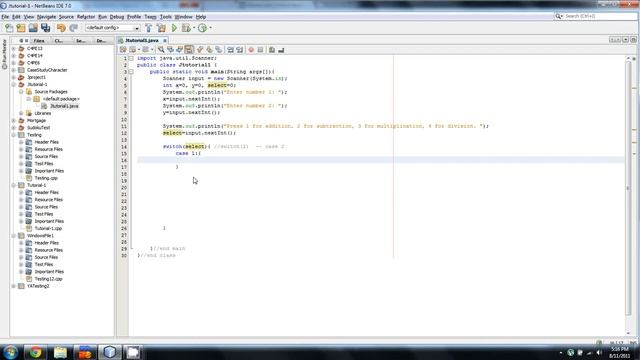Click the Undo arrow in toolbar

click(x=61, y=28)
